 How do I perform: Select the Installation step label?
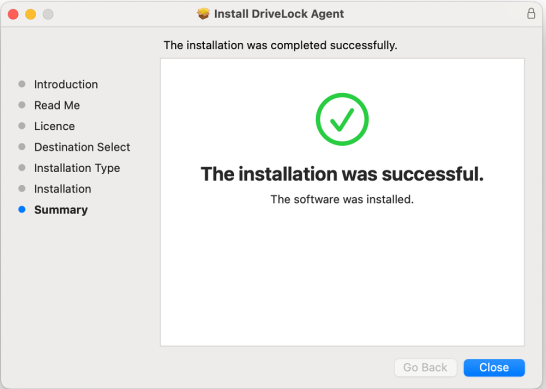click(63, 189)
